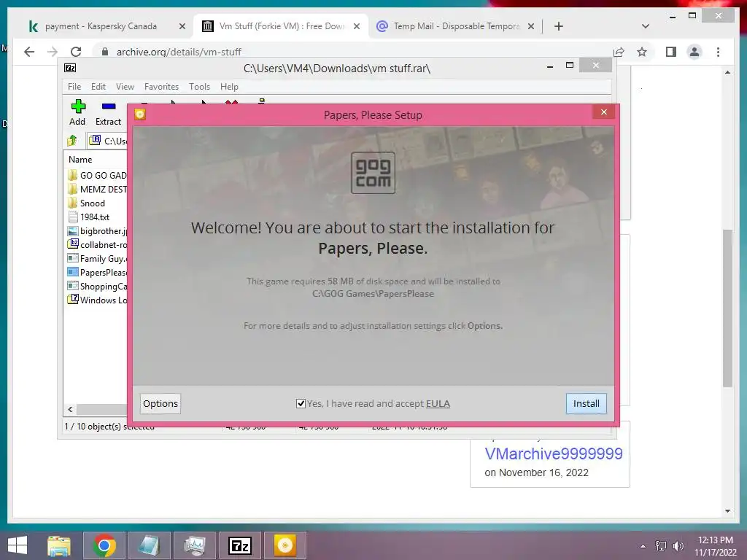This screenshot has height=560, width=747.
Task: Click the page scroll-down arrow in Chrome
Action: coord(727,511)
